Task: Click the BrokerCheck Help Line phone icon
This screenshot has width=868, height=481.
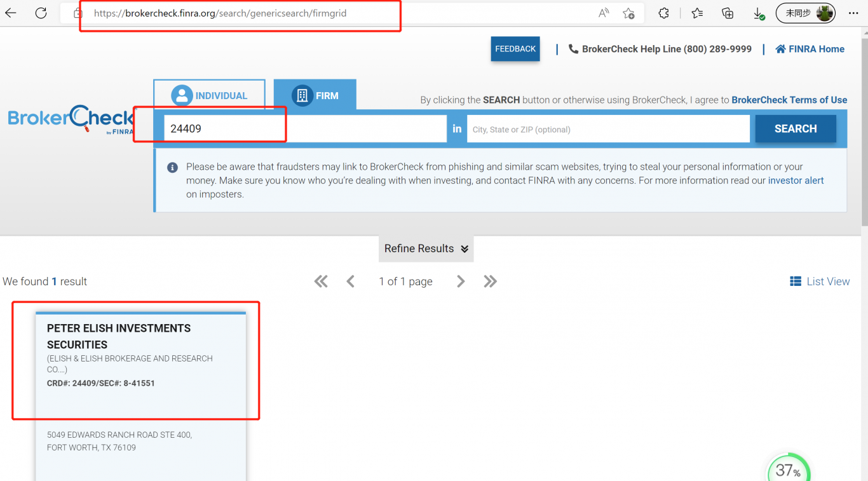Action: [x=573, y=49]
